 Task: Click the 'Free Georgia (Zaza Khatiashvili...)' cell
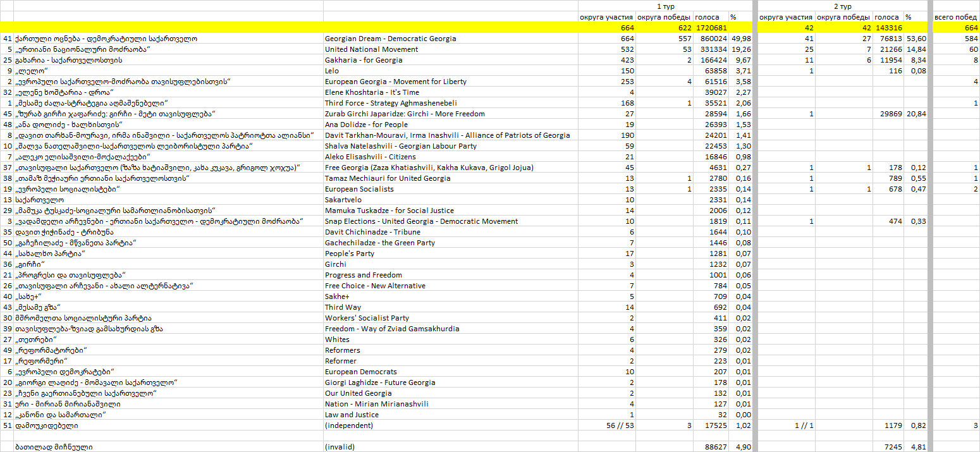click(451, 168)
